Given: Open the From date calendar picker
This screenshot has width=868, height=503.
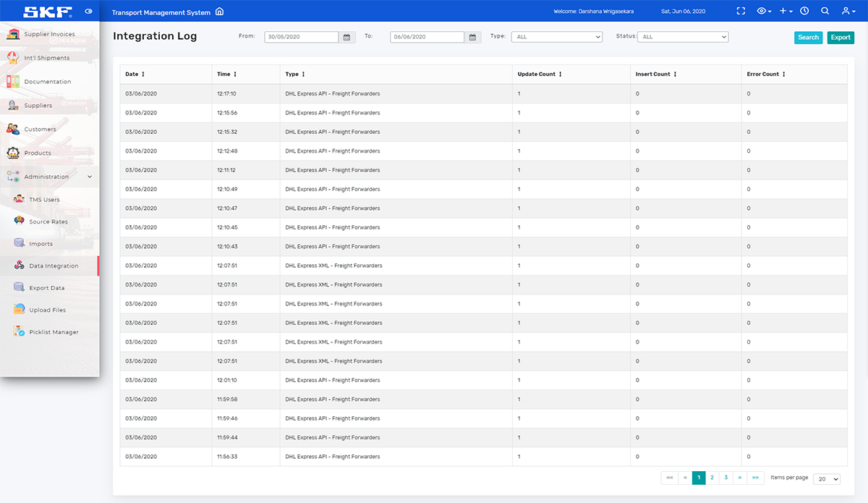Looking at the screenshot, I should click(x=347, y=37).
